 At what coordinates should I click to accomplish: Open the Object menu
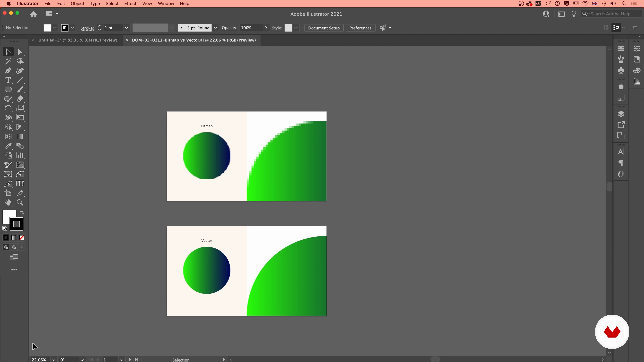coord(77,4)
